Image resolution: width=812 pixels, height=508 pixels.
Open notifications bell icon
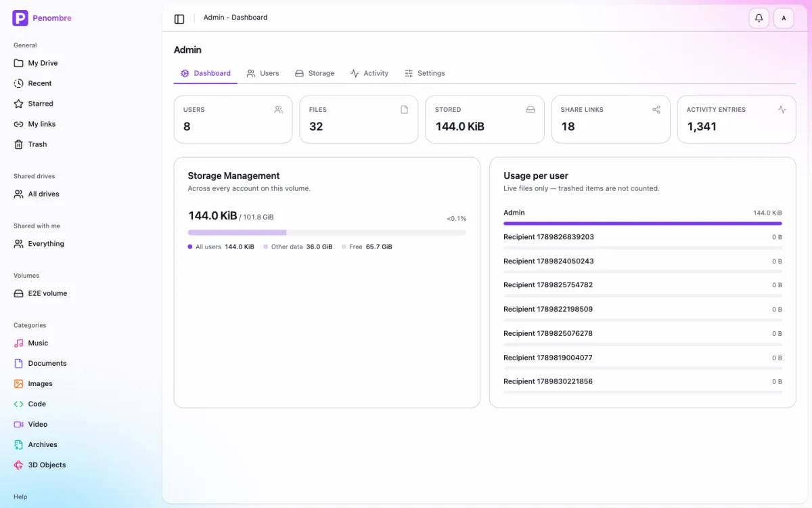coord(759,18)
